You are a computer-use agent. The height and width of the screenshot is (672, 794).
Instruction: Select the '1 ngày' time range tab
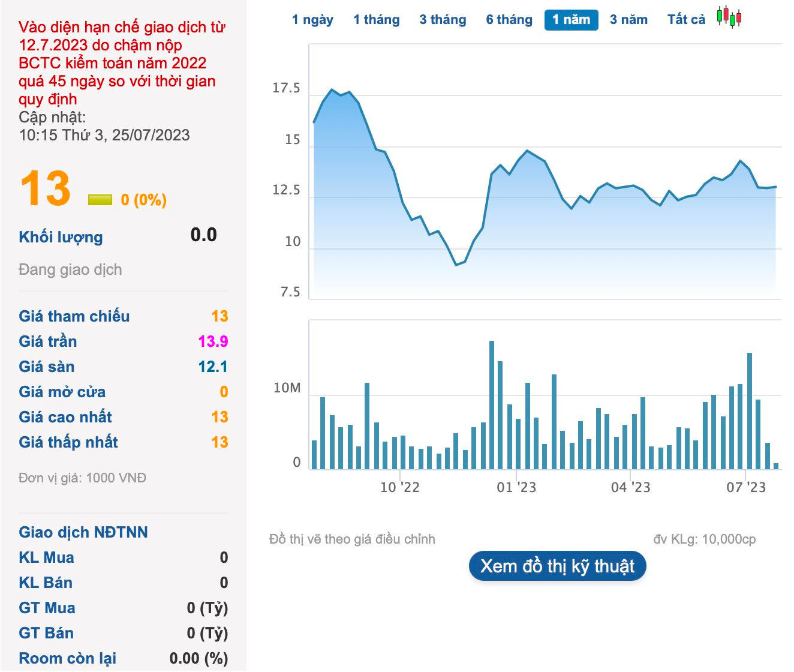point(312,20)
